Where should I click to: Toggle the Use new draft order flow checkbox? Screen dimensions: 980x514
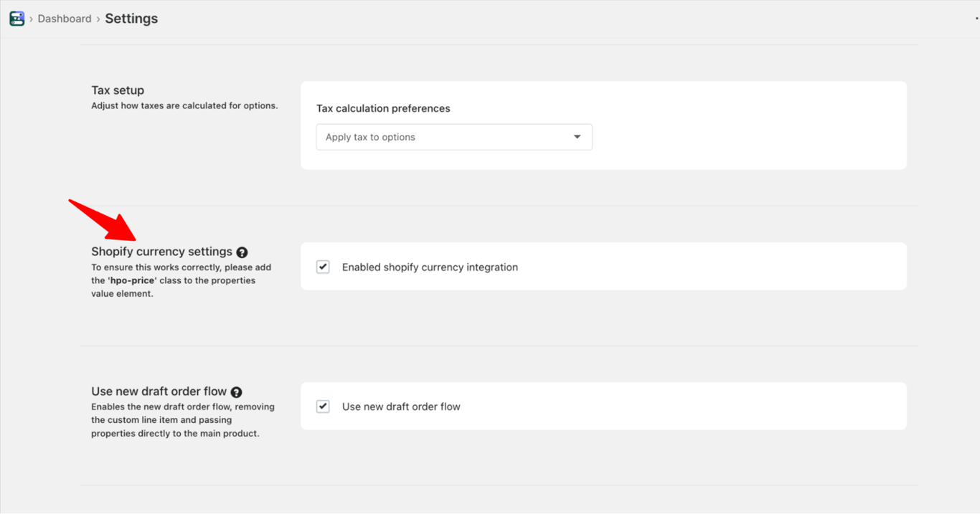(323, 406)
